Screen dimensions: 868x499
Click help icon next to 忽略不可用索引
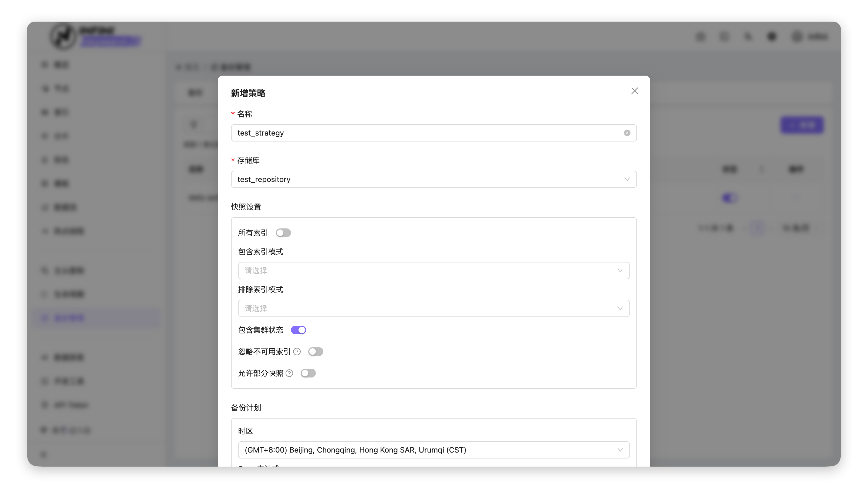click(x=297, y=352)
